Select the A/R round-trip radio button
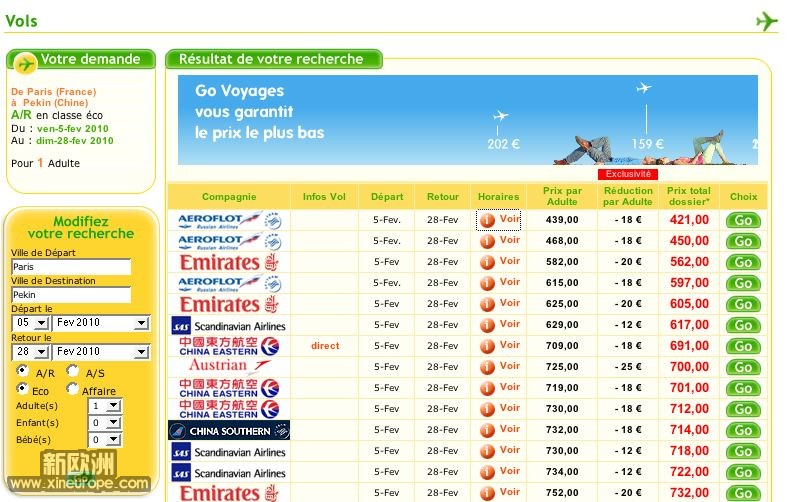 click(22, 371)
